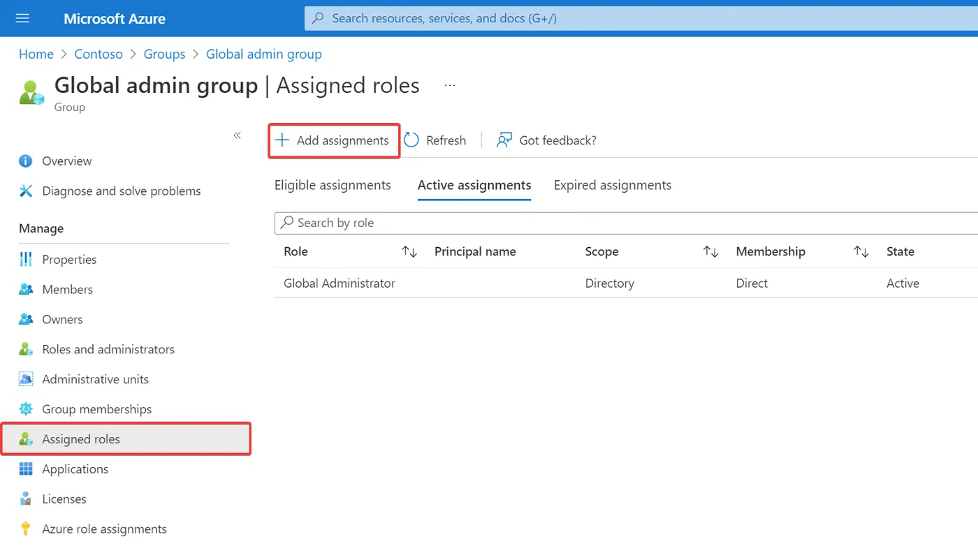The image size is (978, 560).
Task: Click the Refresh circular arrow icon
Action: point(411,140)
